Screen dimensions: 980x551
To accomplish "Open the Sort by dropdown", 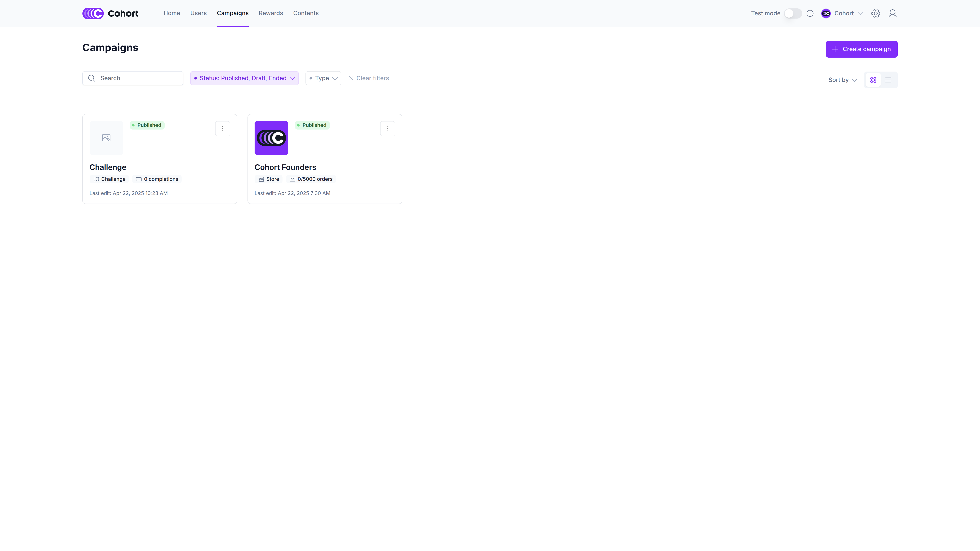I will click(x=843, y=80).
